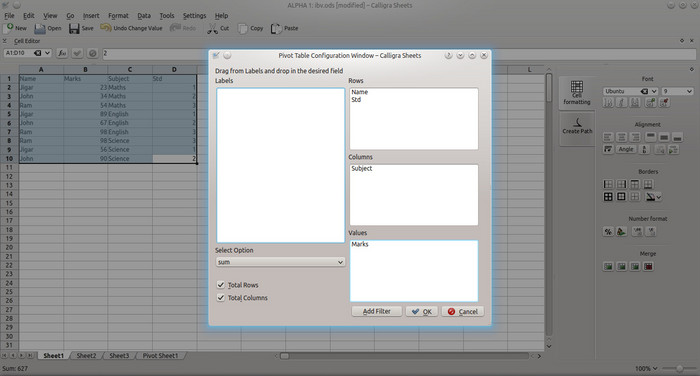700x376 pixels.
Task: Confirm the pivot table with OK
Action: (422, 312)
